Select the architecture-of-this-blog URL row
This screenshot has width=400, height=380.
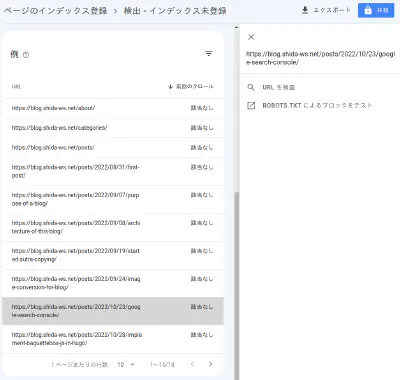point(114,227)
